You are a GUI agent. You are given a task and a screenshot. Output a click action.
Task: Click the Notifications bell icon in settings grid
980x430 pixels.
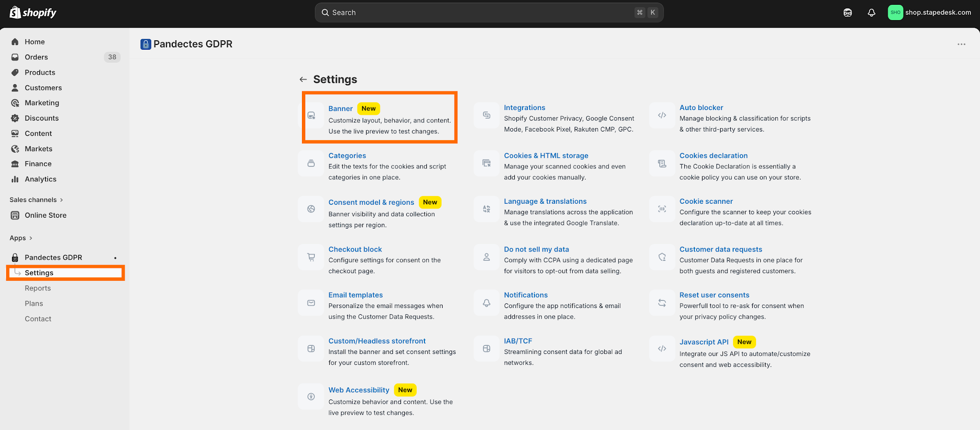pyautogui.click(x=487, y=303)
